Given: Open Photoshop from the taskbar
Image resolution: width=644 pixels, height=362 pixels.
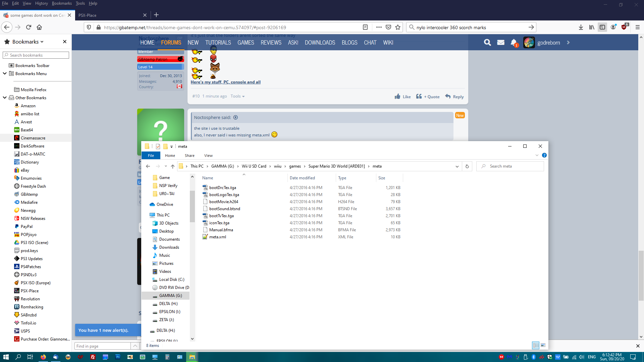Looking at the screenshot, I should click(118, 357).
